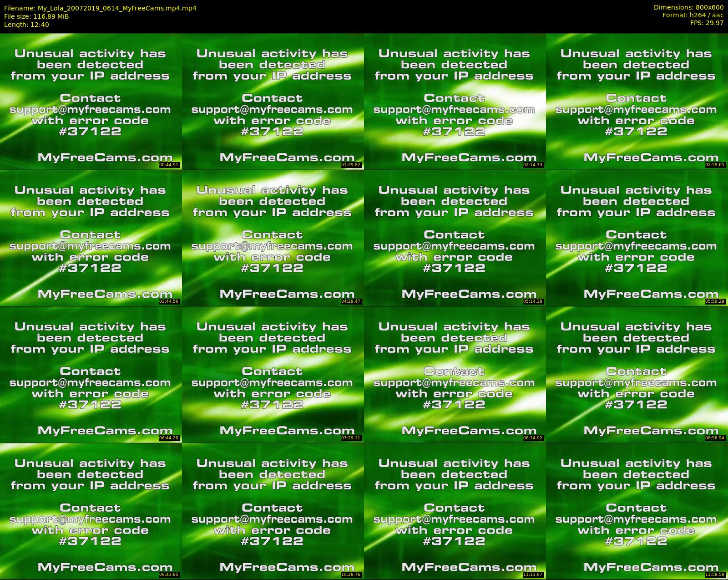Click the 'Length: 12:40' line
The width and height of the screenshot is (728, 580).
click(x=26, y=25)
